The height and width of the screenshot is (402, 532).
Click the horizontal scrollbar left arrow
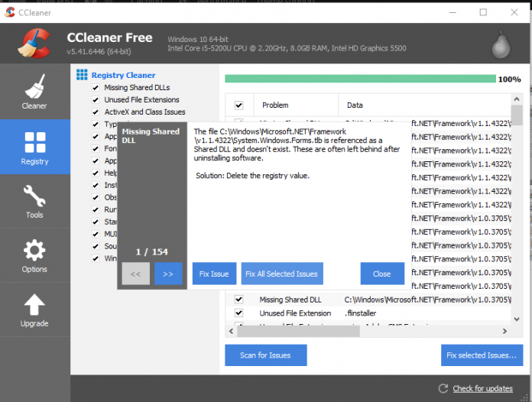point(231,331)
